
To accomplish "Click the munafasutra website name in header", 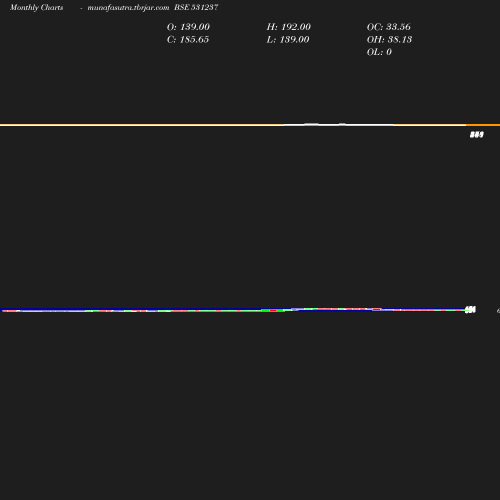I will (x=128, y=8).
